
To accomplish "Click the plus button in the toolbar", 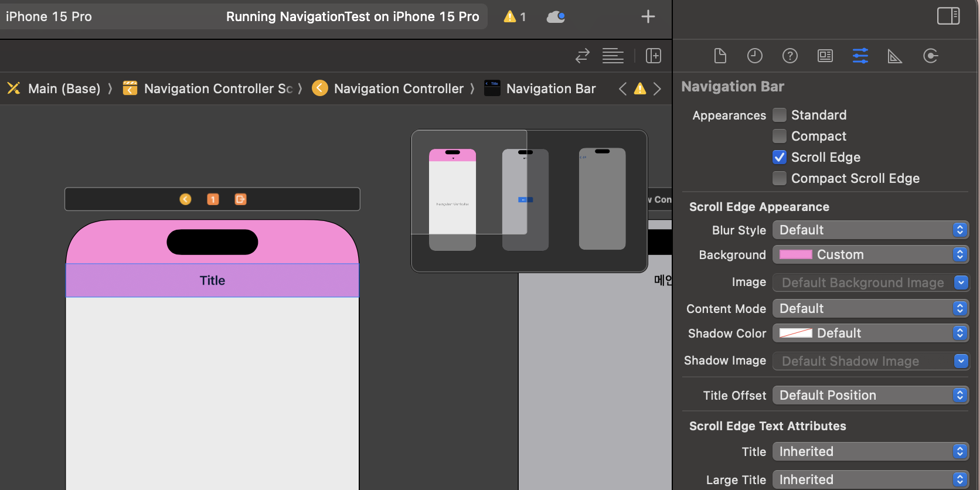I will click(648, 16).
